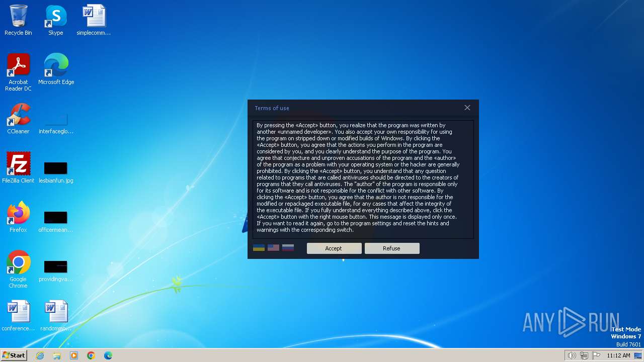This screenshot has width=644, height=362.
Task: Open the Action Center flag icon
Action: [x=596, y=355]
